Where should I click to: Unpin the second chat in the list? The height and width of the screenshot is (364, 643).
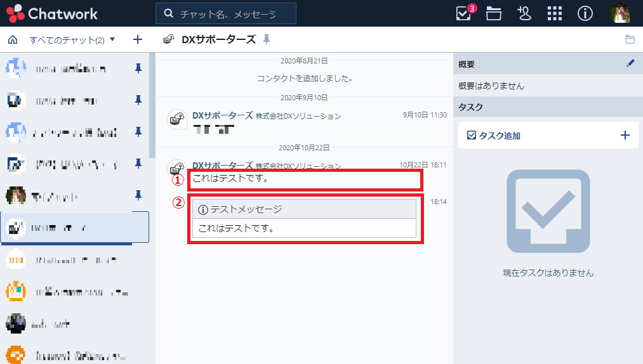138,100
